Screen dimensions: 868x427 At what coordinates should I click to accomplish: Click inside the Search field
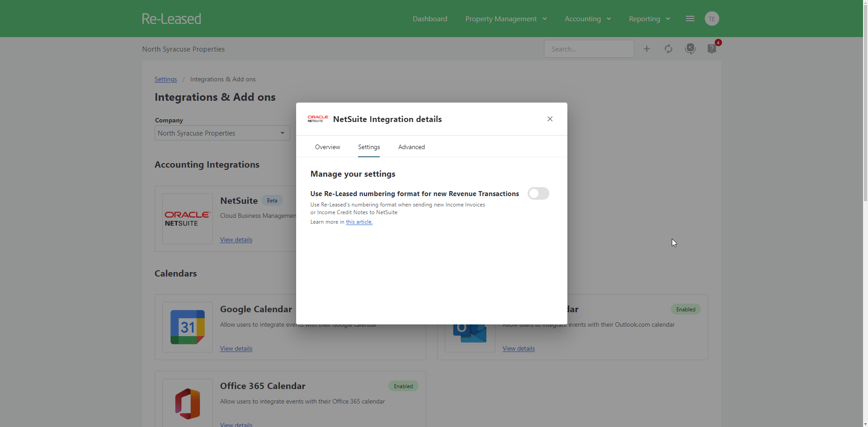pos(589,48)
